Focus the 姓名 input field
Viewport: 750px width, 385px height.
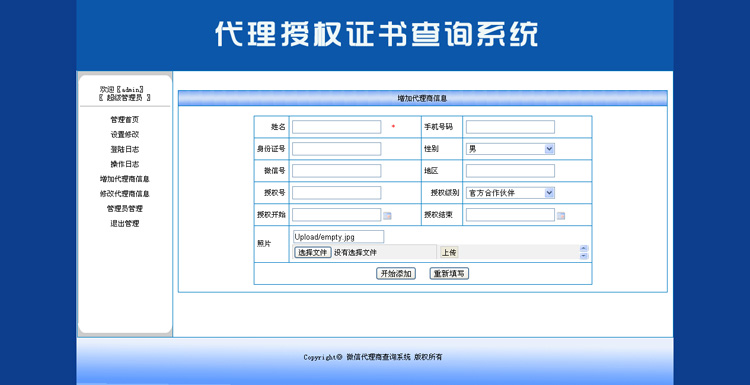[x=337, y=127]
